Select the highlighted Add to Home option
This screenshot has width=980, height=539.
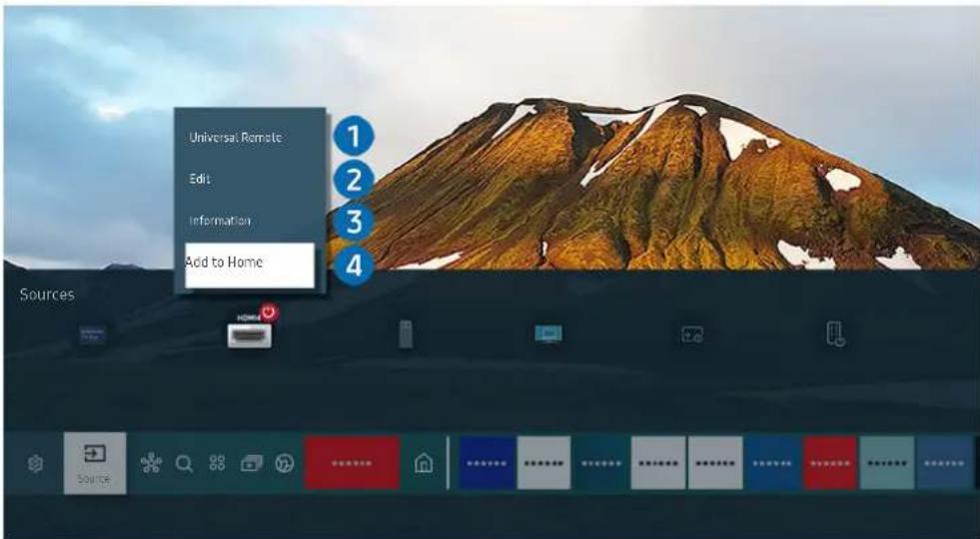[x=250, y=265]
